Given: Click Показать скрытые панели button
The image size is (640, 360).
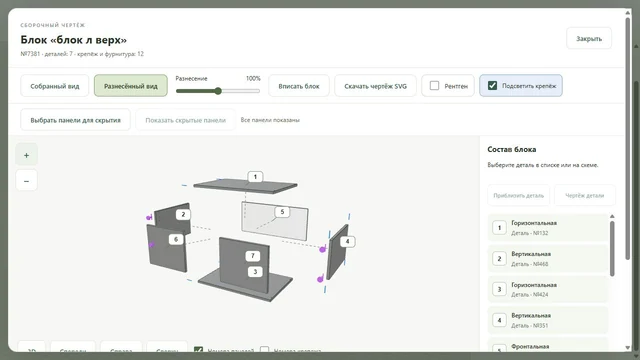Looking at the screenshot, I should click(x=186, y=120).
